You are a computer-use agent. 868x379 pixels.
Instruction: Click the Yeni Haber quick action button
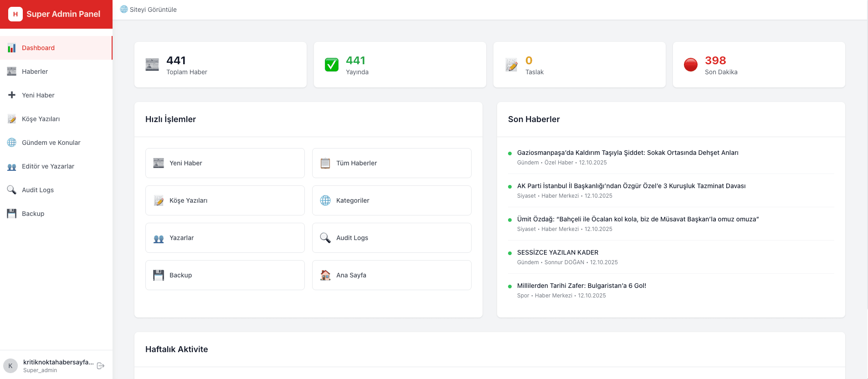(x=225, y=163)
